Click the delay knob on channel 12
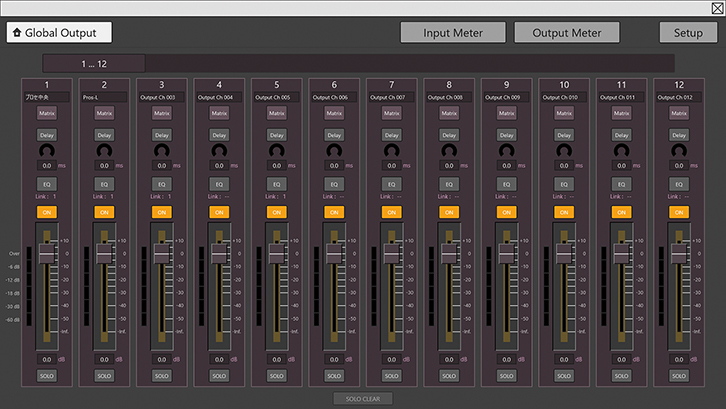 pos(680,151)
